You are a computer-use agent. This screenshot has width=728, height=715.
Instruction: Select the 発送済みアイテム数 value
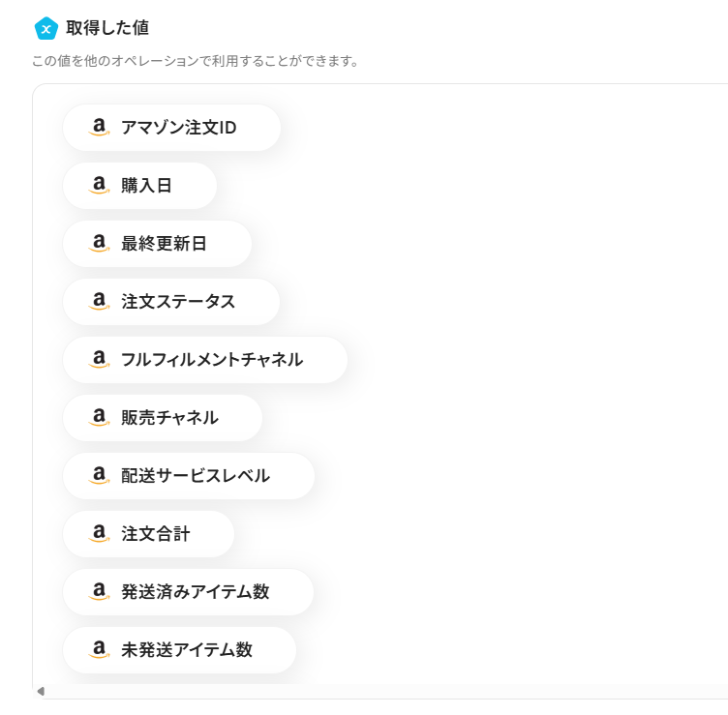[x=195, y=592]
